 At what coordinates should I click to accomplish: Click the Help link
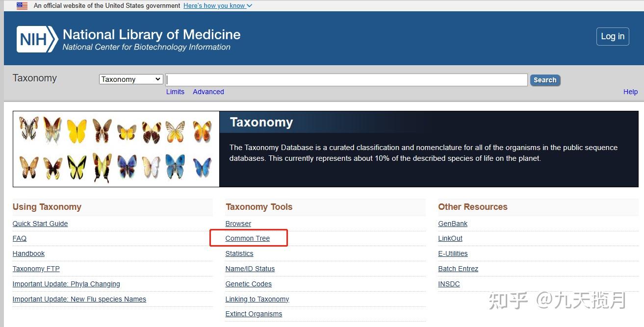pos(630,92)
